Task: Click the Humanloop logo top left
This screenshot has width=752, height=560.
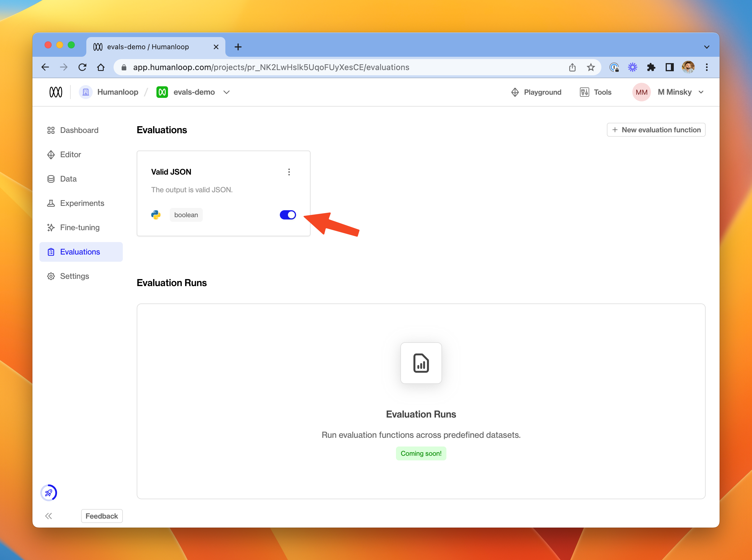Action: (x=56, y=92)
